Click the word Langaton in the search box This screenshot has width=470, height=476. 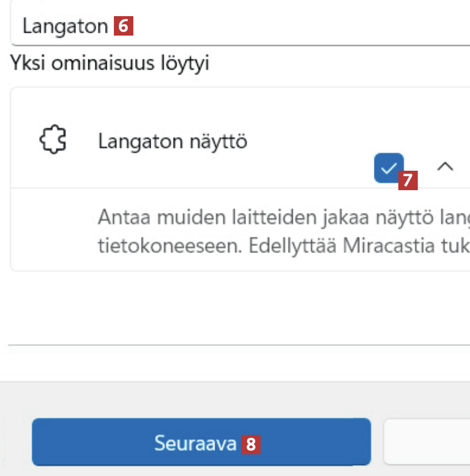[x=65, y=26]
